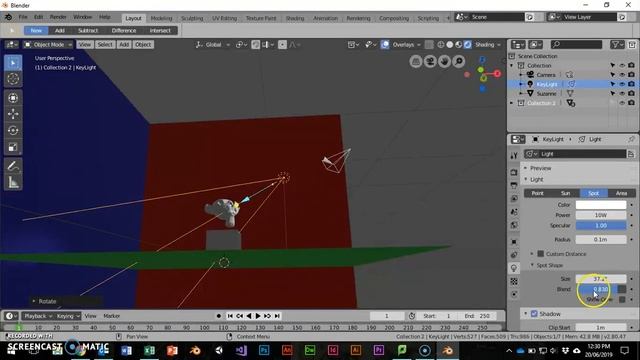This screenshot has height=360, width=640.
Task: Toggle the Shadow checkbox
Action: pos(534,314)
